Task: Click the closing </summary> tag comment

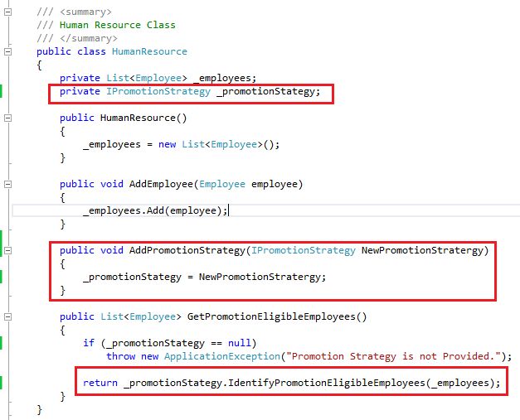Action: (89, 38)
